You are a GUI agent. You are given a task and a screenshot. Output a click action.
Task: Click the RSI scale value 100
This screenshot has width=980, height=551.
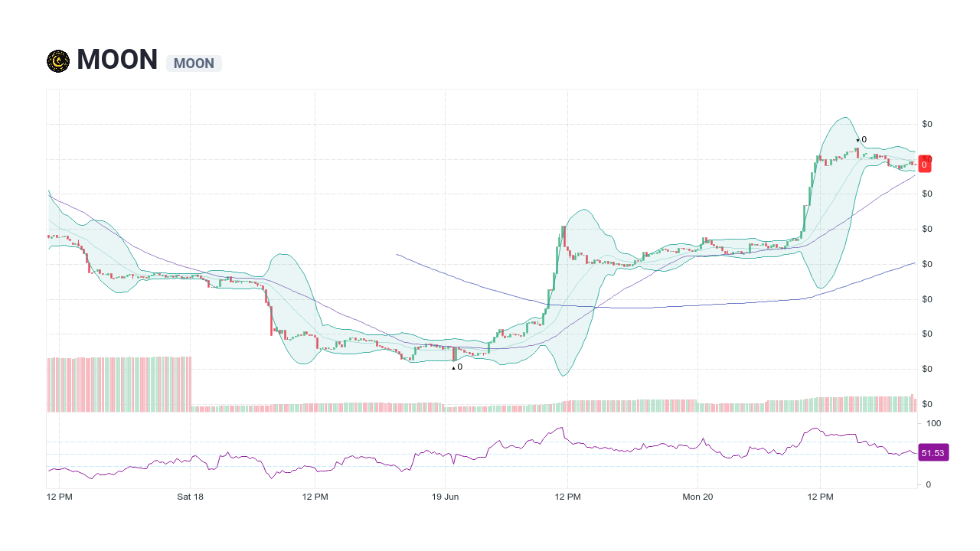[933, 423]
